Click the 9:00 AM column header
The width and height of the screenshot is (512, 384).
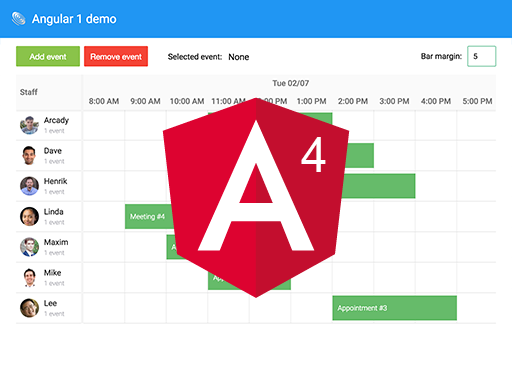(145, 101)
